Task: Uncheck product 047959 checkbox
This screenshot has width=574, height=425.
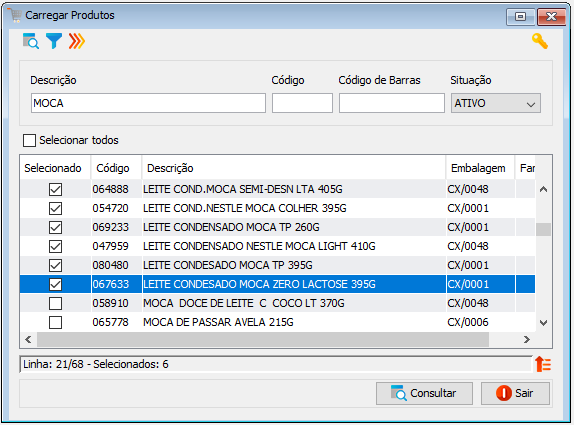Action: click(x=55, y=246)
